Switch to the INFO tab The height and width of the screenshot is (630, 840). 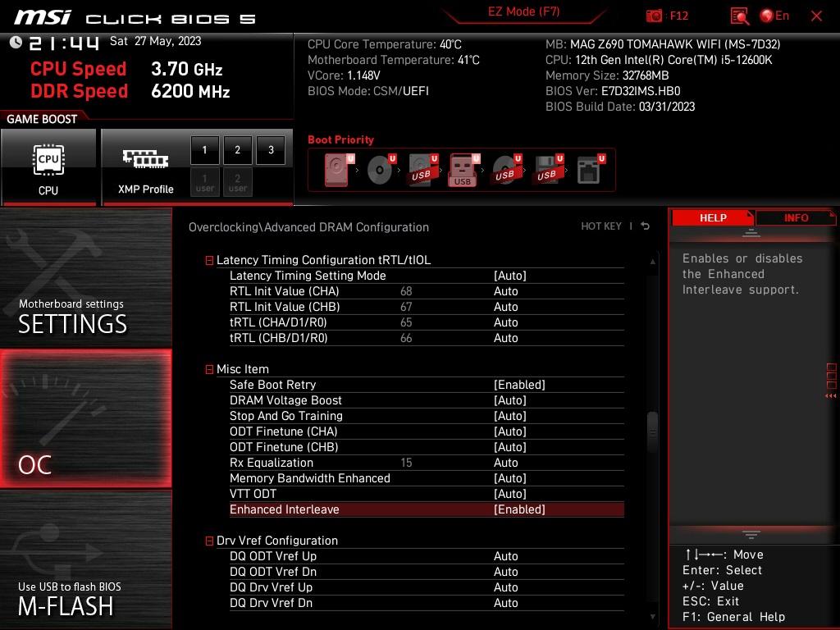coord(796,218)
